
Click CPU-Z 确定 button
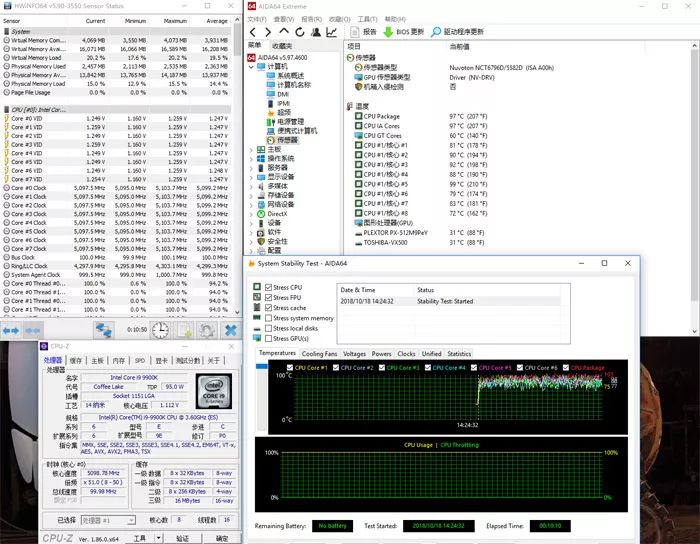point(222,538)
